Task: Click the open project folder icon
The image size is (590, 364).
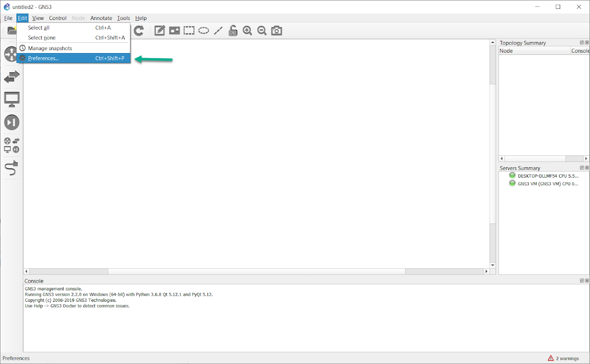Action: (x=12, y=31)
